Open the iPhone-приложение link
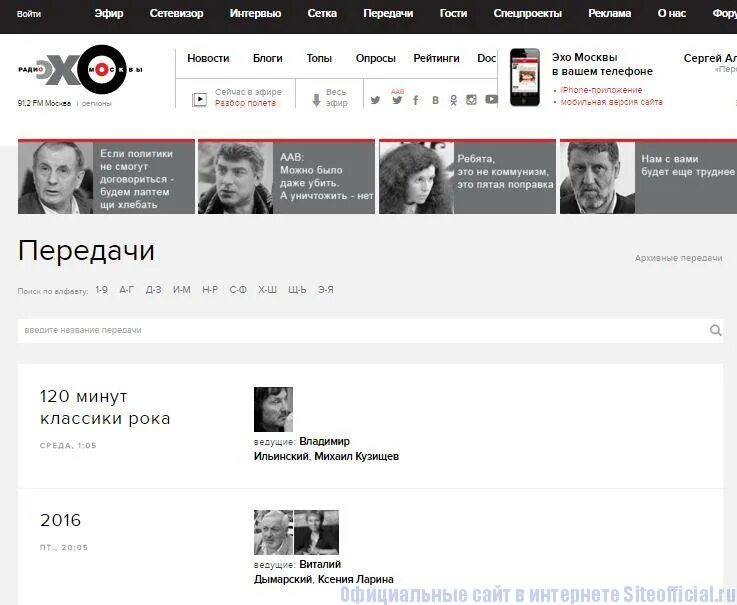Viewport: 737px width, 605px height. click(x=601, y=90)
